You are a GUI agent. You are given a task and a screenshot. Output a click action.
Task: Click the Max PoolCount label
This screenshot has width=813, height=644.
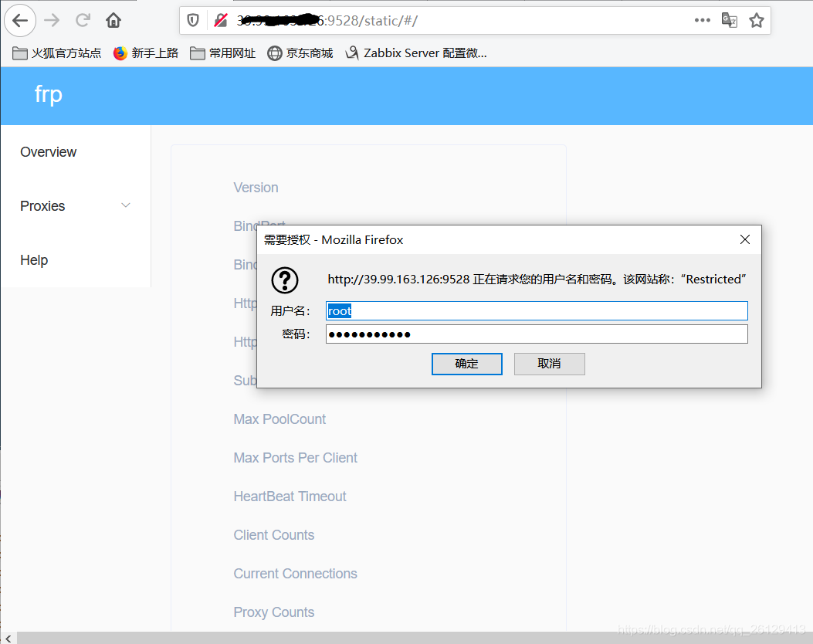tap(279, 419)
